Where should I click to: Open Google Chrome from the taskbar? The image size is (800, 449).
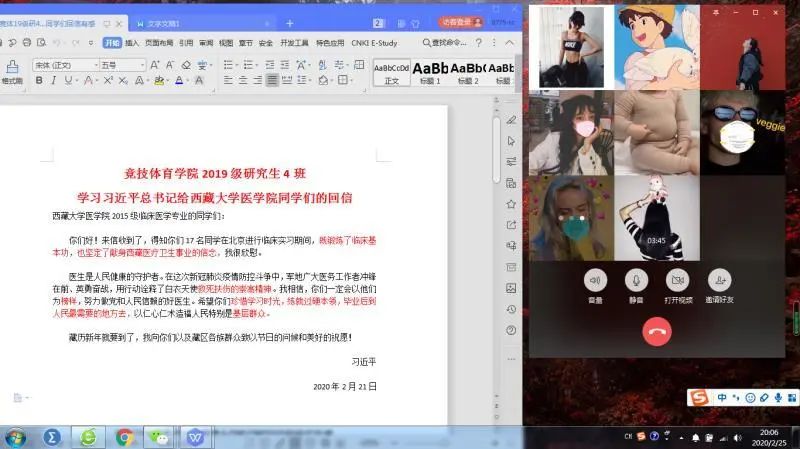point(125,437)
